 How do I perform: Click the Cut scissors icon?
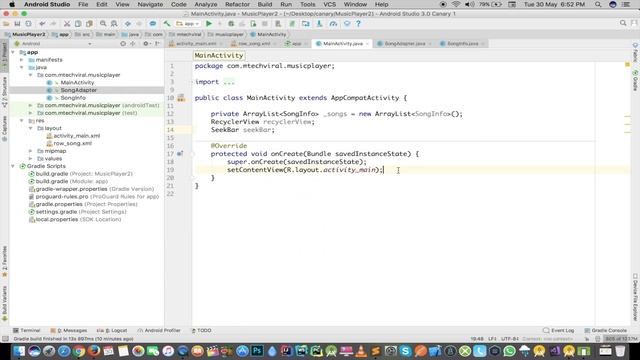coord(67,24)
